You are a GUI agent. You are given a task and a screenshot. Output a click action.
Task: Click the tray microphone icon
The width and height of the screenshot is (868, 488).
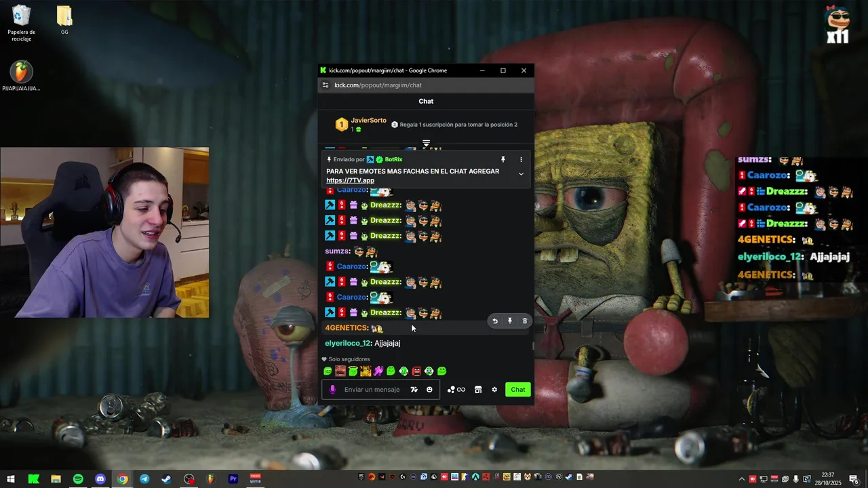796,479
